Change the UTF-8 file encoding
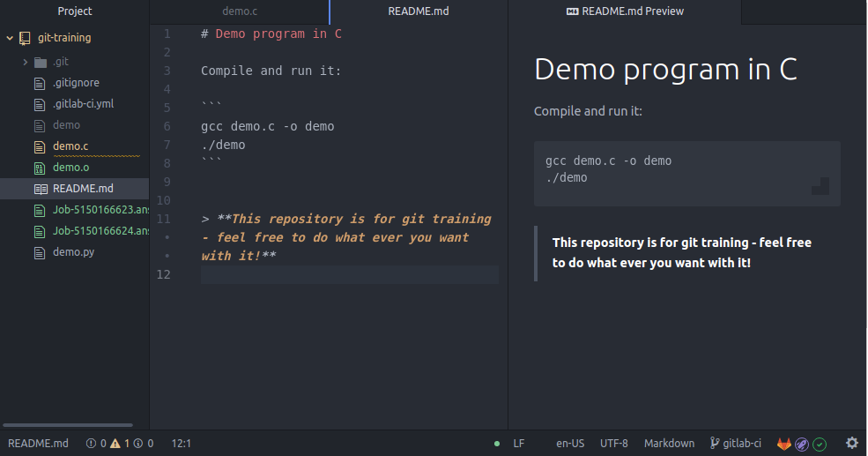Viewport: 868px width, 456px height. point(614,444)
